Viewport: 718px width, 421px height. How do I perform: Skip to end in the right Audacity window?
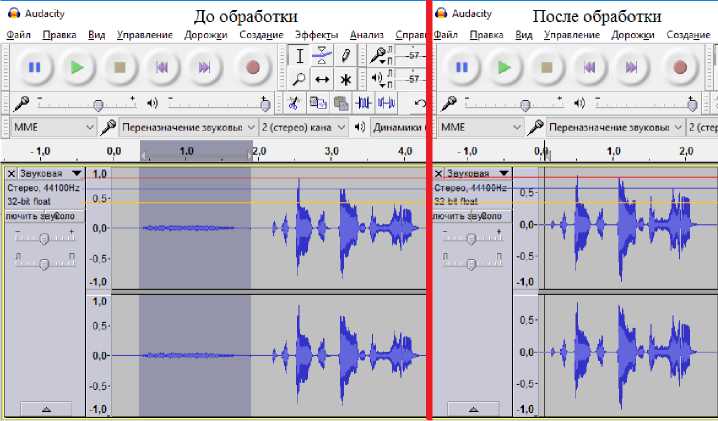pos(631,68)
